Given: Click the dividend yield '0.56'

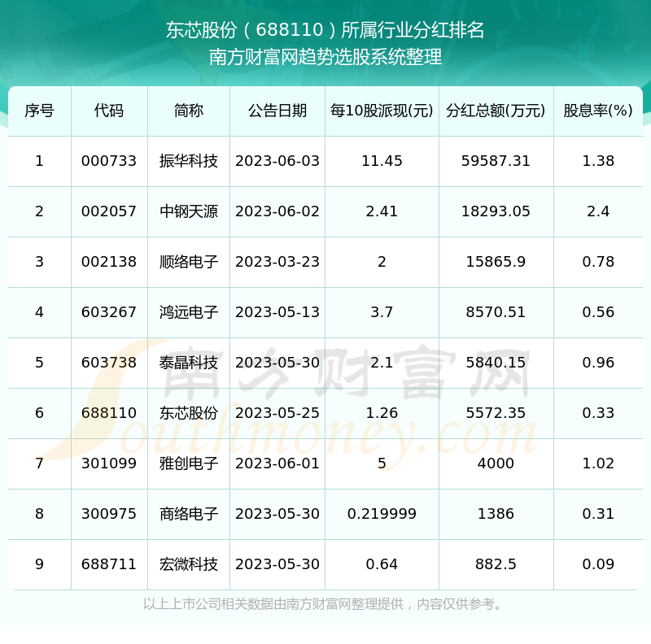Looking at the screenshot, I should tap(598, 312).
